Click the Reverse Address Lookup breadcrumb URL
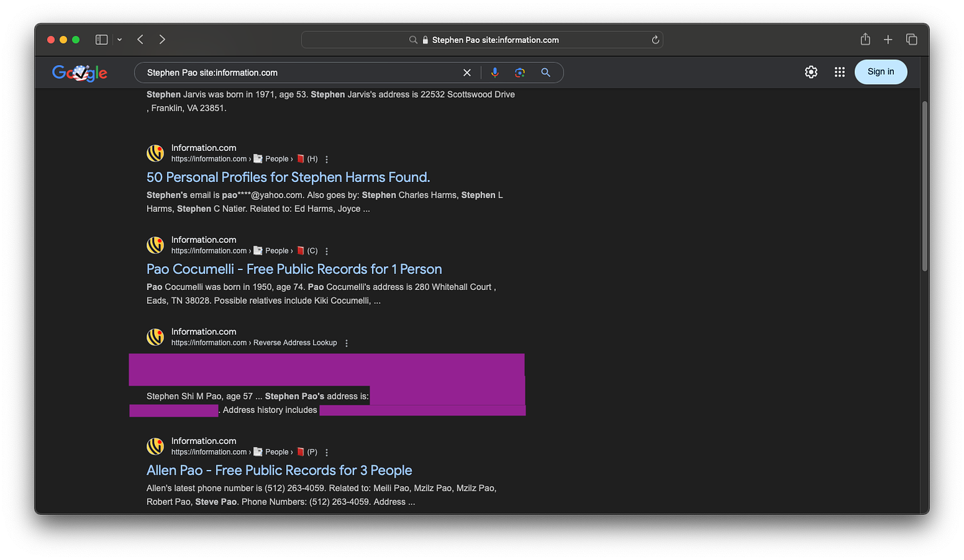 point(254,343)
